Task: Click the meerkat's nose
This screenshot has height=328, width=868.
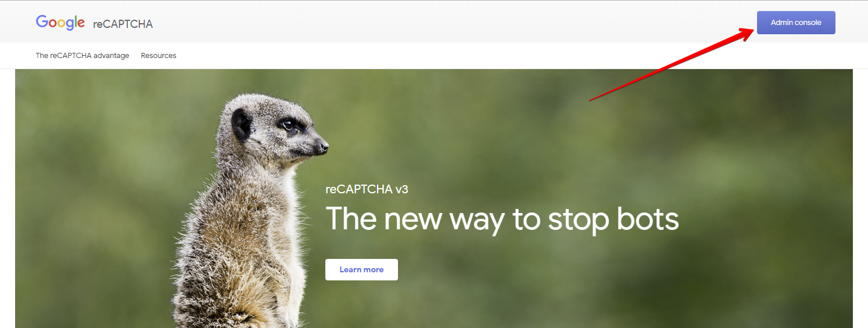Action: click(x=323, y=147)
